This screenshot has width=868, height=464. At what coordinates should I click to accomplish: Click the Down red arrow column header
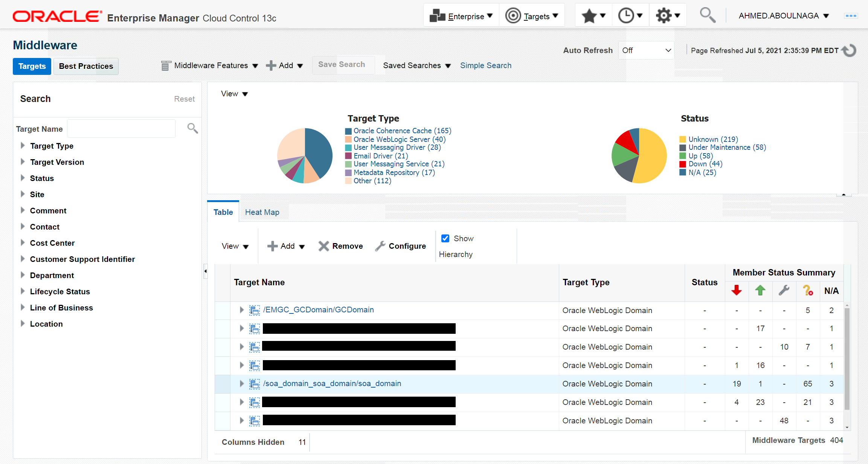tap(737, 291)
